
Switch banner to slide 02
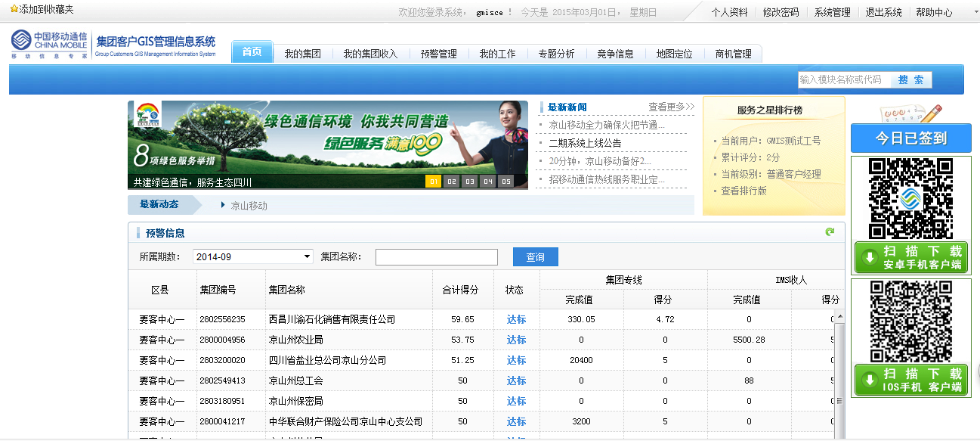[x=451, y=182]
